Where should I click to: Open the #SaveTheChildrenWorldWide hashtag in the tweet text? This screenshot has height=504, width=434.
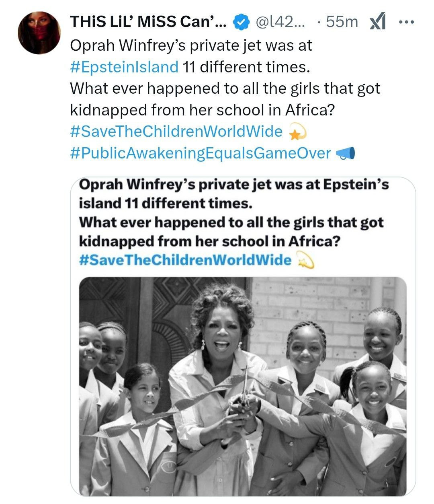tap(176, 132)
